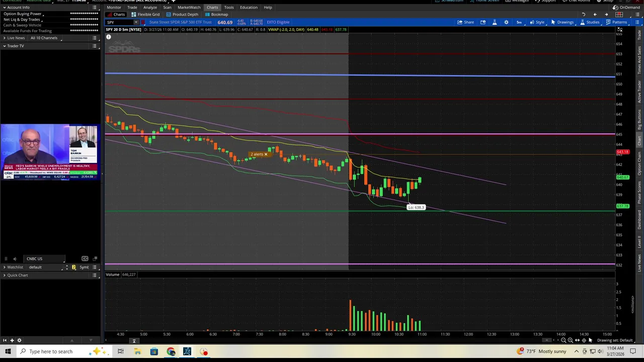This screenshot has width=644, height=362.
Task: Switch to the Scan tab
Action: tap(167, 8)
